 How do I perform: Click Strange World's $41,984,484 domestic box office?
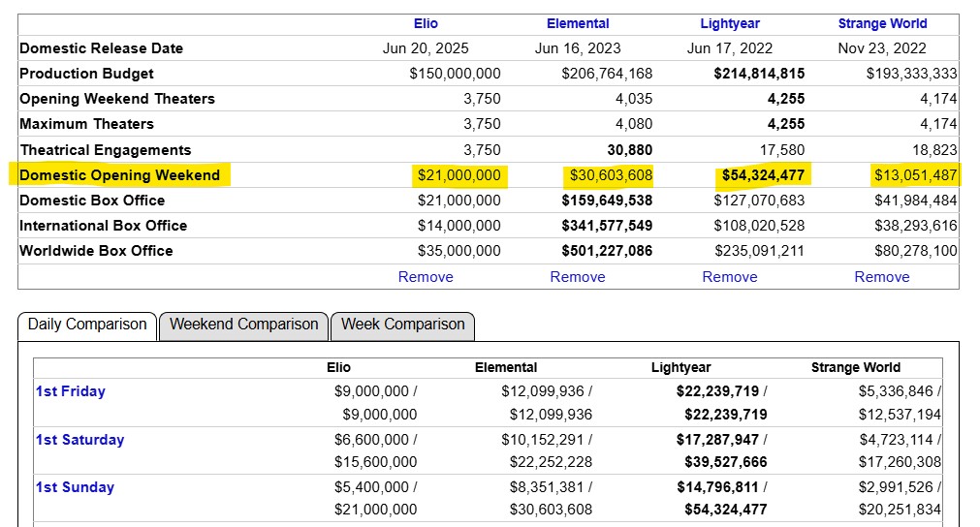[916, 201]
